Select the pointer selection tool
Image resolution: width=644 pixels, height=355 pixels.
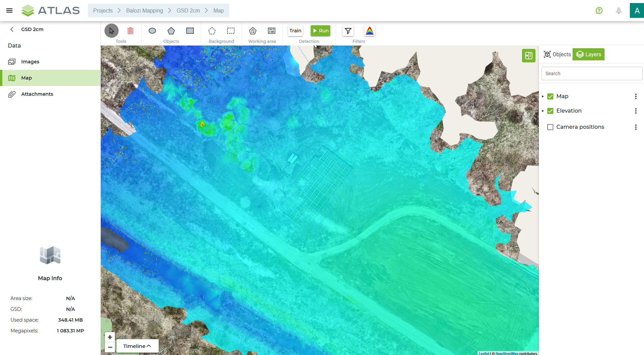coord(112,31)
